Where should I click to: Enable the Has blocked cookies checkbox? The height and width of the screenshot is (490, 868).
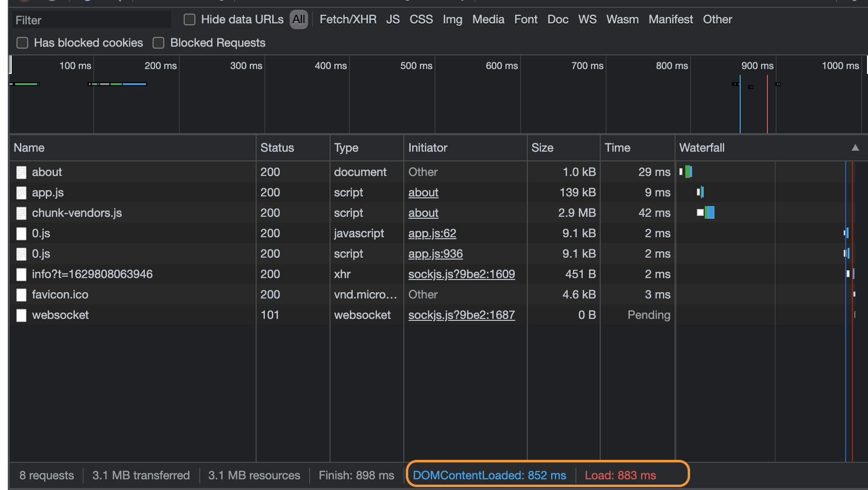(x=22, y=43)
